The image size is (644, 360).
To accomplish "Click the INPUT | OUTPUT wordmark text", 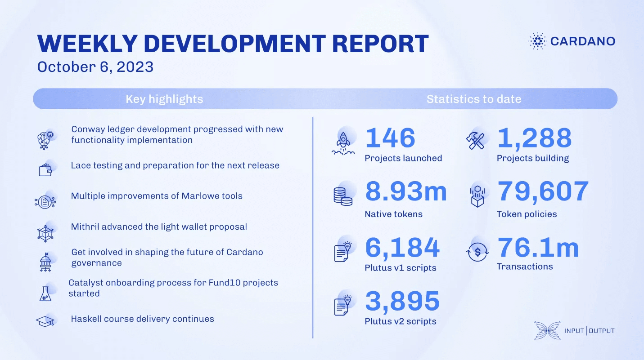I will (x=590, y=331).
